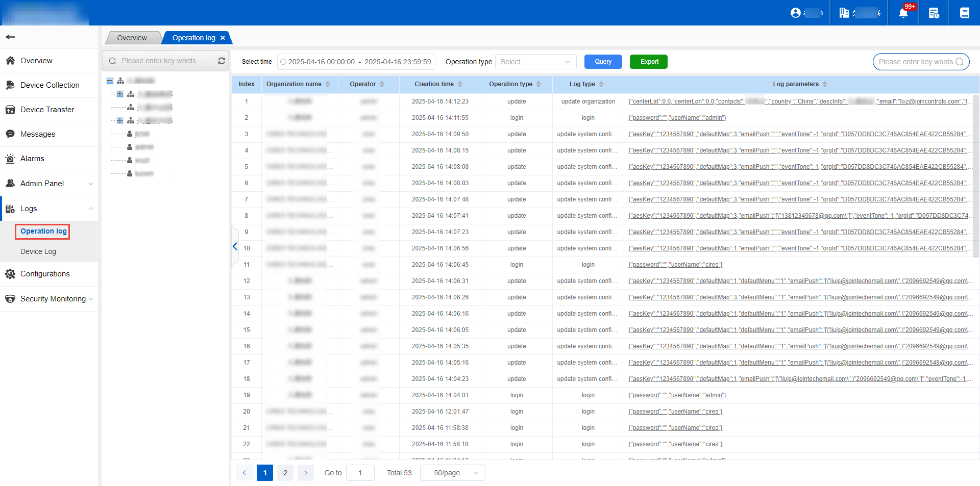Open the 50/page size dropdown
The height and width of the screenshot is (486, 980).
click(x=452, y=473)
